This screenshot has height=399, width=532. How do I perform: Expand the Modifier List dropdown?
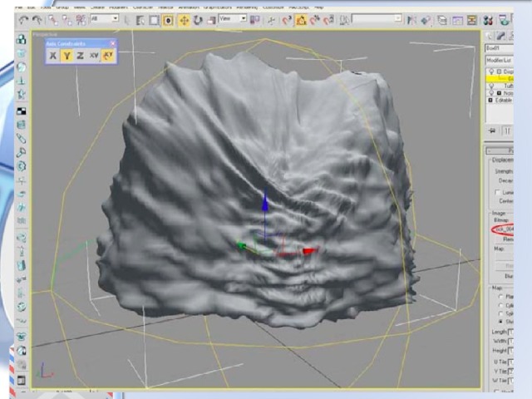coord(499,61)
